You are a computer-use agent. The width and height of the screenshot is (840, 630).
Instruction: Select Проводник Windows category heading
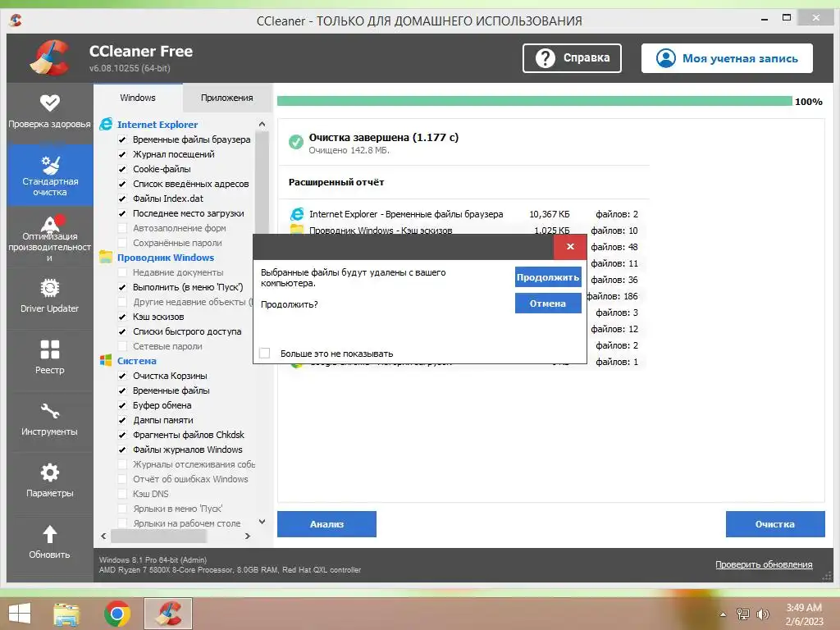(166, 257)
